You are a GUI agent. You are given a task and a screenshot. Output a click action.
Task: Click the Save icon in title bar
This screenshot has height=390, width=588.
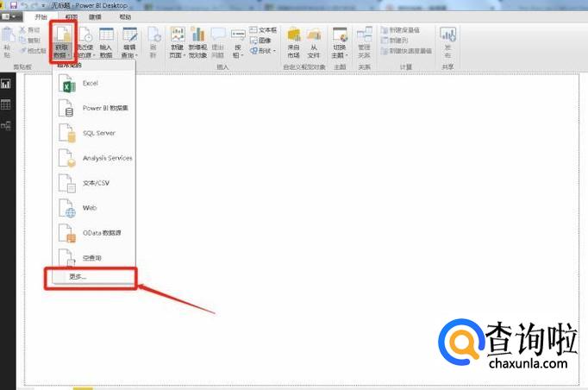coord(14,5)
